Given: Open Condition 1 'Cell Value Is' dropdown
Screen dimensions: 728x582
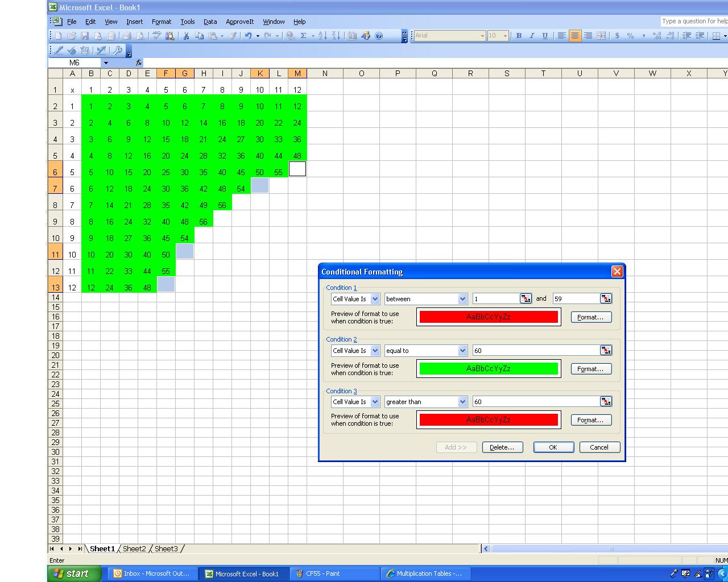Looking at the screenshot, I should coord(375,299).
